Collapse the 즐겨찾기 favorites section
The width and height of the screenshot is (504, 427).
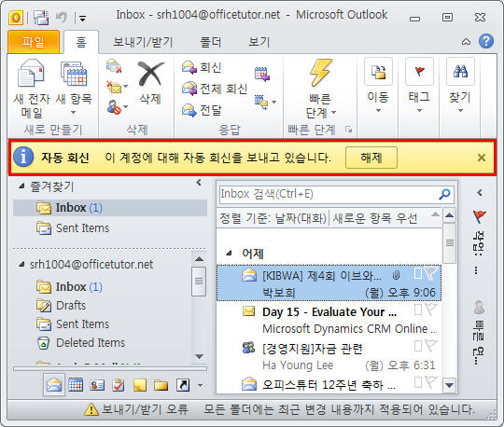point(21,186)
